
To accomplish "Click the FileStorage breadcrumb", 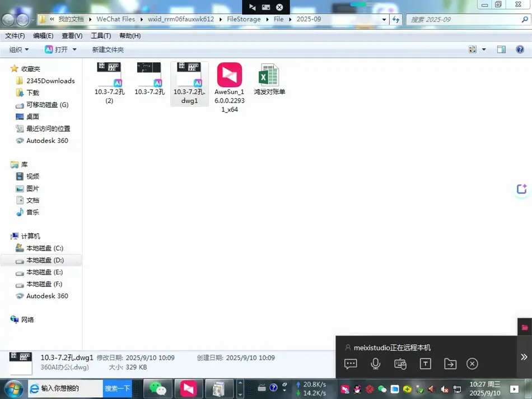I will (244, 19).
